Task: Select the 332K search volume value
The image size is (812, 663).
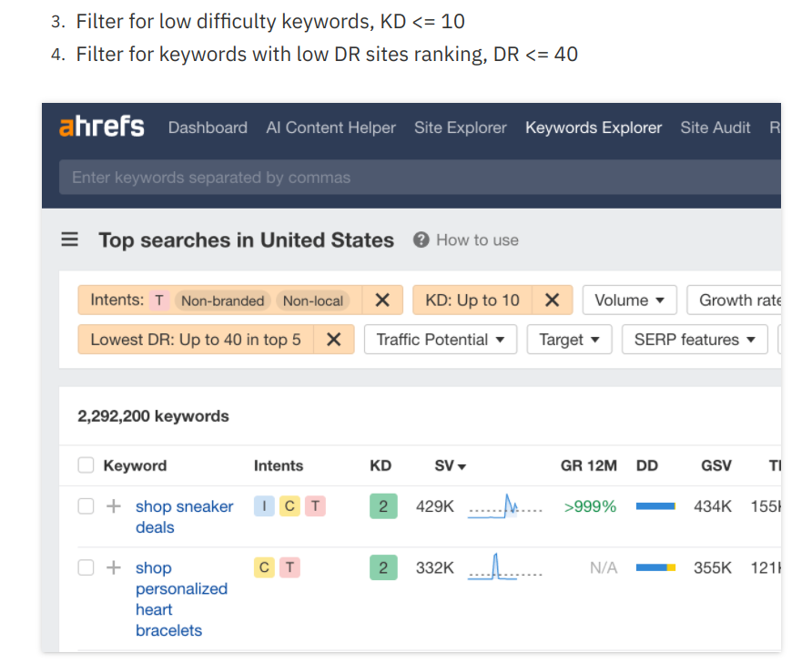Action: click(434, 567)
